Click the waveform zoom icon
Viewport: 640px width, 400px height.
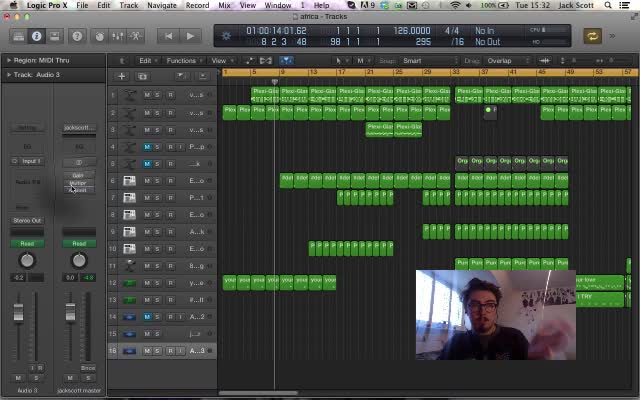click(x=544, y=60)
